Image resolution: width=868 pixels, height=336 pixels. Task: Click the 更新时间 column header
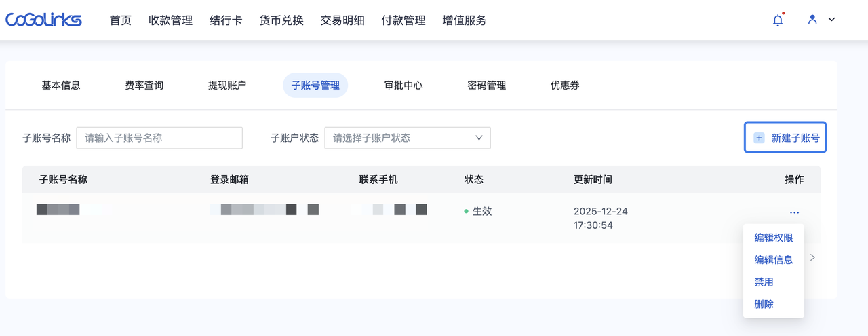(593, 180)
